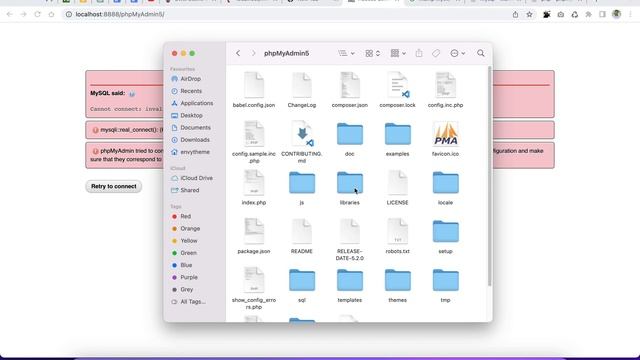Screen dimensions: 640x360
Task: Open the templates folder
Action: click(350, 280)
